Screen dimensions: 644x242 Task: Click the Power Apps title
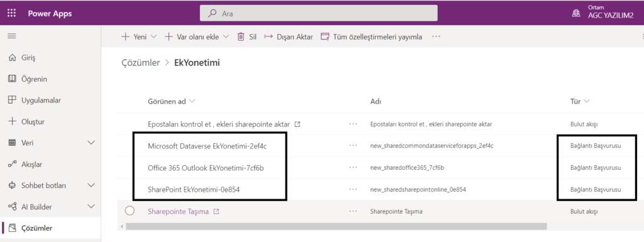(50, 14)
